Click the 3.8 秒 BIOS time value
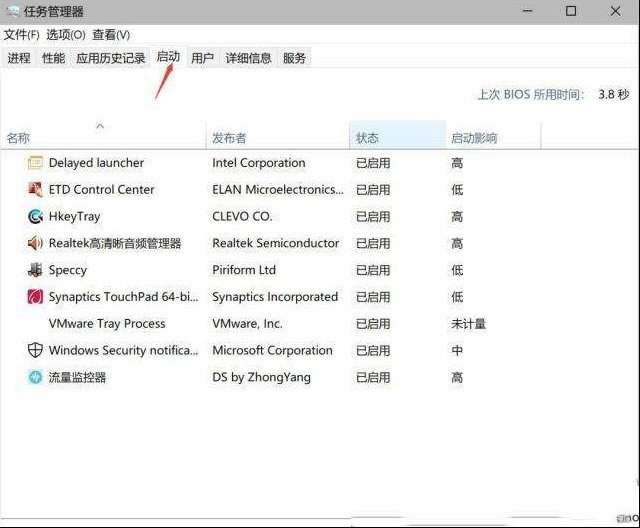The width and height of the screenshot is (640, 528). (x=613, y=95)
